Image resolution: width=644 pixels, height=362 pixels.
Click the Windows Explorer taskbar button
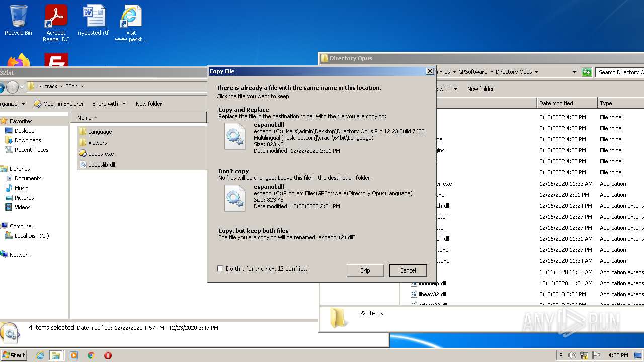pyautogui.click(x=56, y=355)
